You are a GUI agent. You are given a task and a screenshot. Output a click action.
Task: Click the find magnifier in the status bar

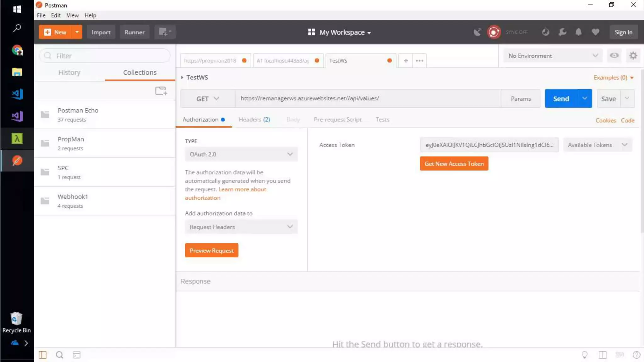59,355
